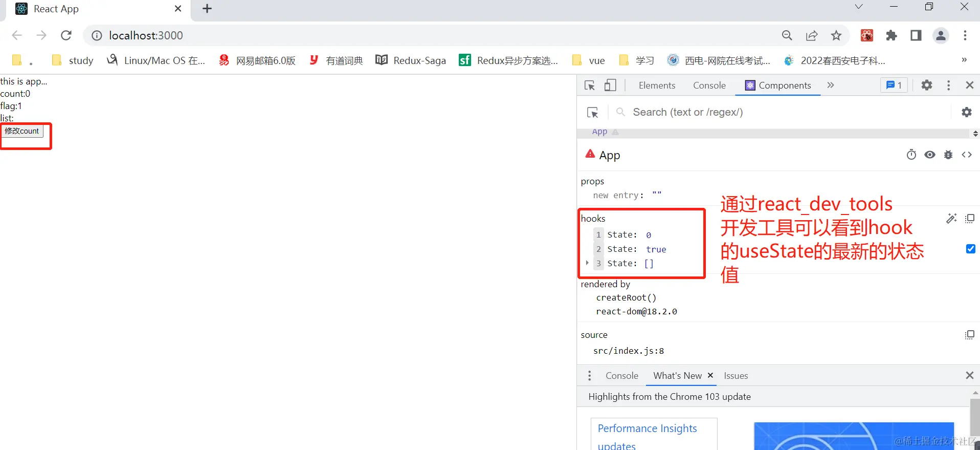Image resolution: width=980 pixels, height=450 pixels.
Task: Open the Chrome profile avatar
Action: click(x=941, y=35)
